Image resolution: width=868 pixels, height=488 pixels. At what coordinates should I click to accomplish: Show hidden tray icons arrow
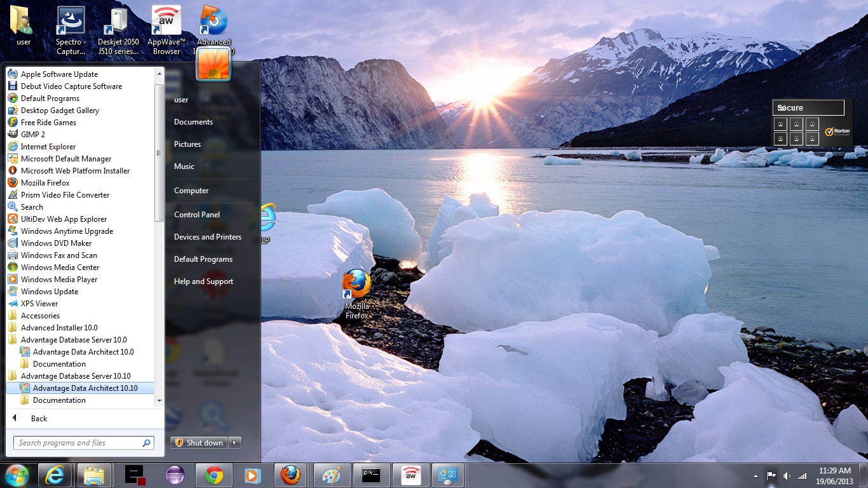tap(756, 475)
